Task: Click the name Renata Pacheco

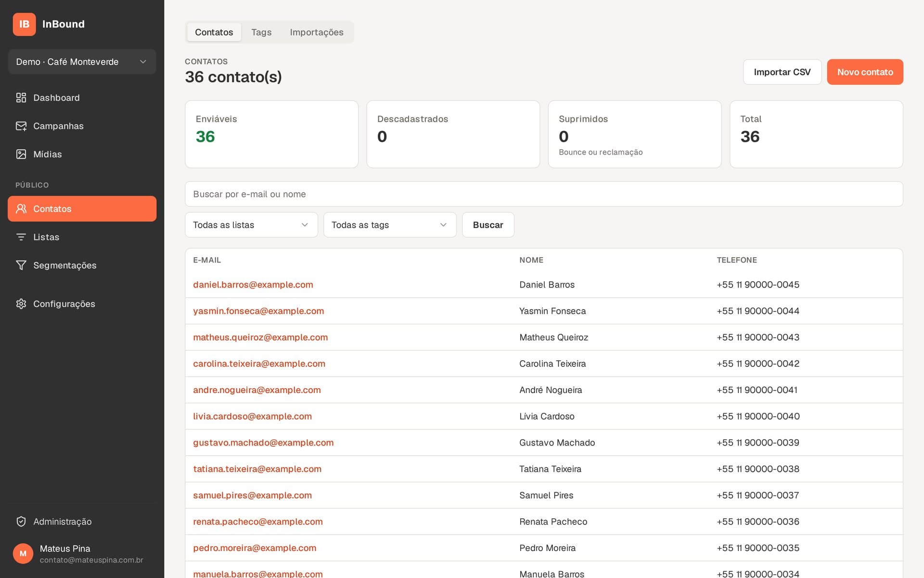Action: coord(553,522)
